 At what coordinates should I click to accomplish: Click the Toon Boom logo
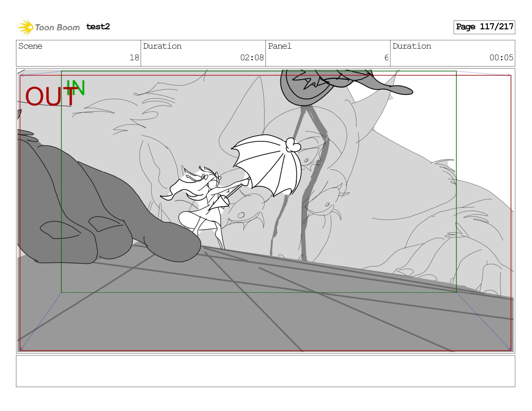(48, 27)
